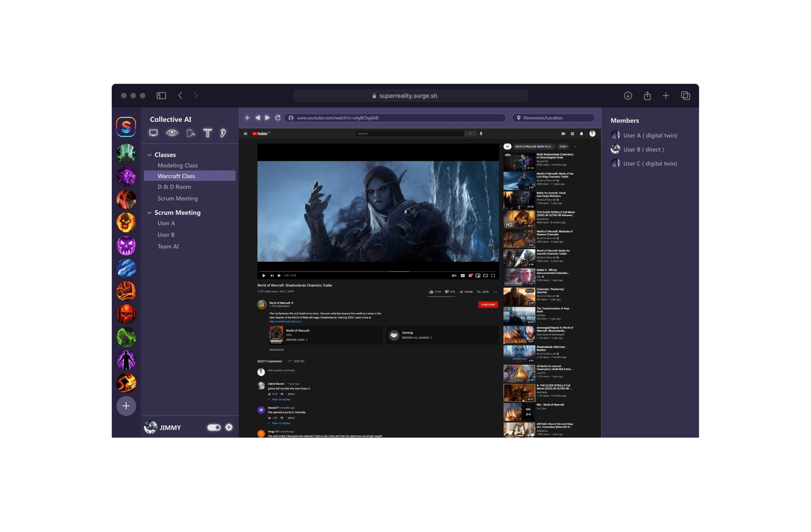Open video player settings gear
This screenshot has width=811, height=532.
click(x=471, y=276)
